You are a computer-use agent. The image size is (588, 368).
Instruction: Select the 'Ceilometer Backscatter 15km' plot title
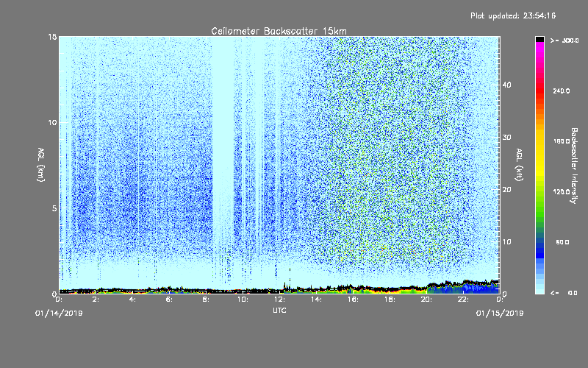[279, 31]
